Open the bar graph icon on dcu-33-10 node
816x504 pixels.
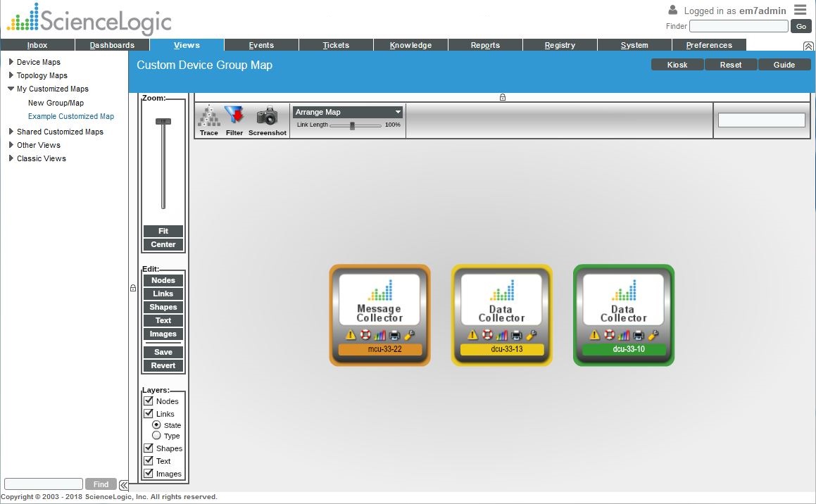click(624, 335)
